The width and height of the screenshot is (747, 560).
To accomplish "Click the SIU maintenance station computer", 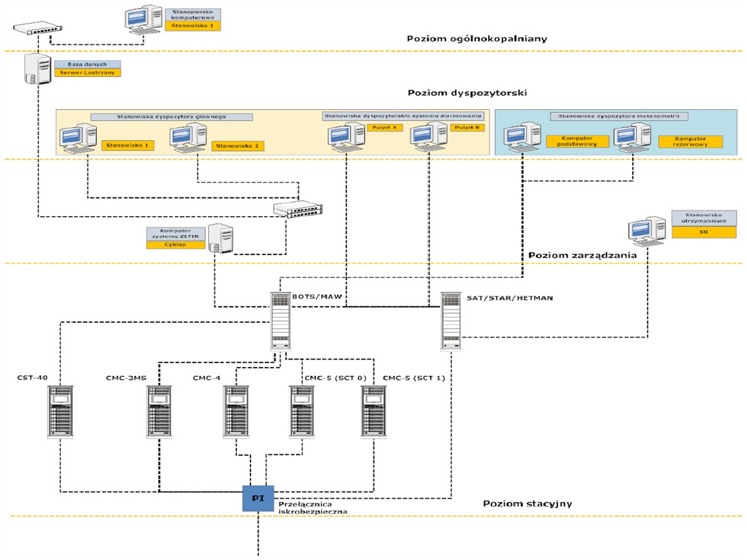I will click(647, 233).
